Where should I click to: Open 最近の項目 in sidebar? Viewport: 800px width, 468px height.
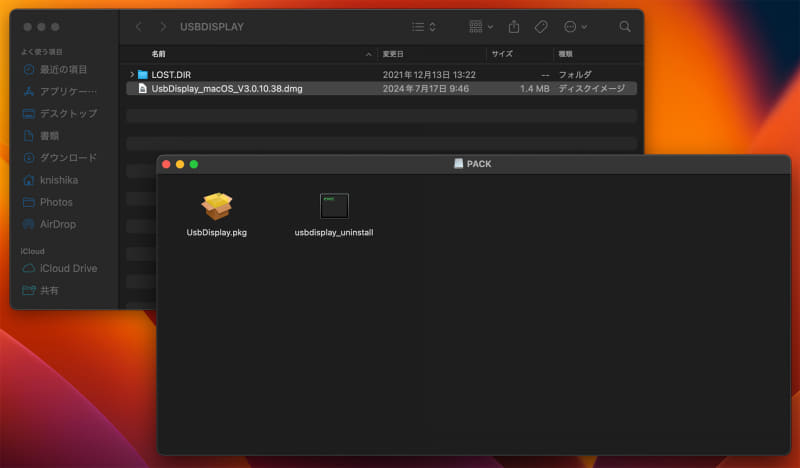55,69
